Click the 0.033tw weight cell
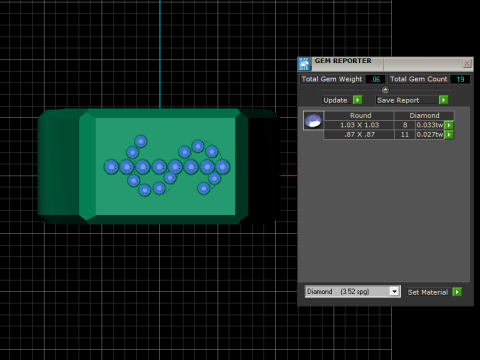This screenshot has height=360, width=480. [430, 125]
